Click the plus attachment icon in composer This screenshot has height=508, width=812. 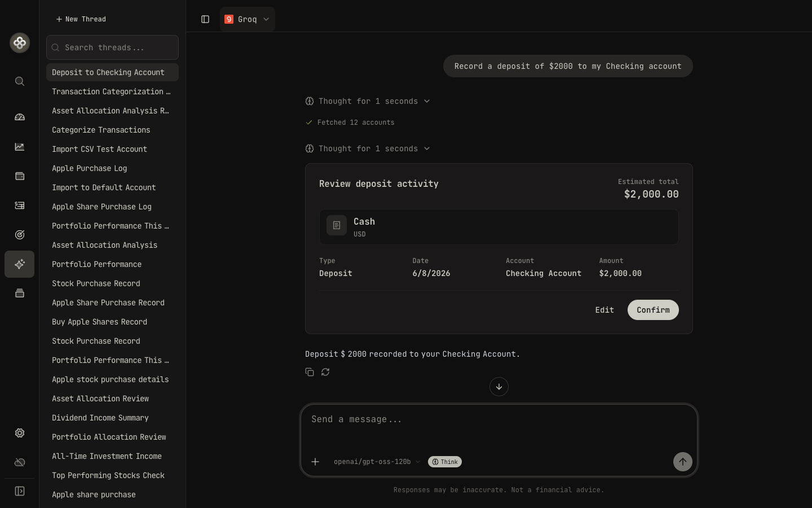315,462
